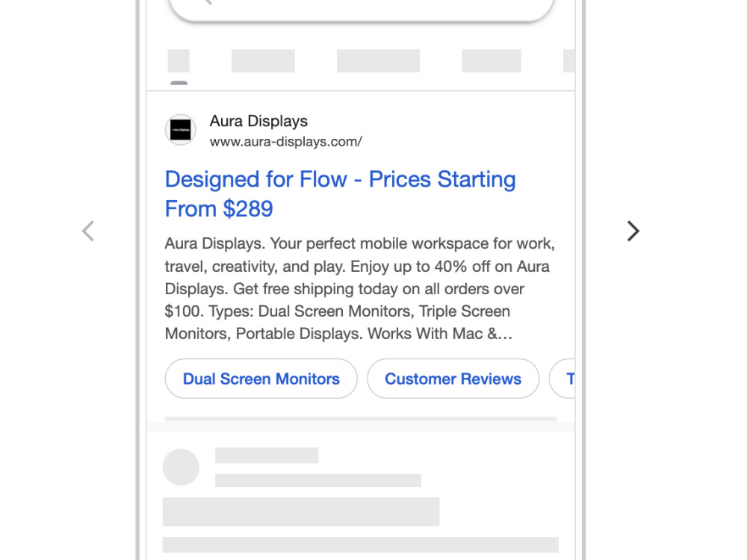The height and width of the screenshot is (560, 747).
Task: Click the ad description text paragraph
Action: point(360,288)
